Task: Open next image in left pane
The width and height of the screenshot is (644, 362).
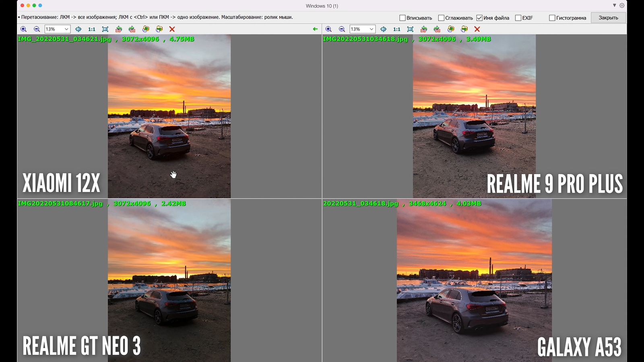Action: tap(159, 29)
